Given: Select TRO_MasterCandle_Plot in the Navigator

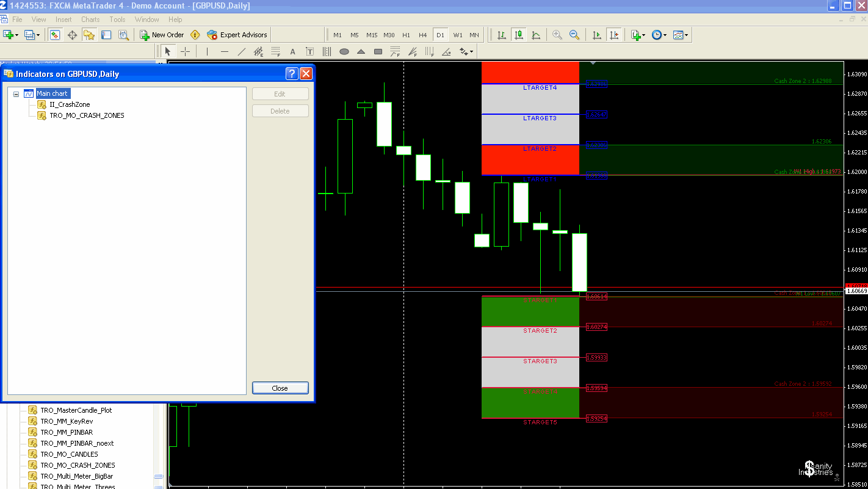Looking at the screenshot, I should point(76,410).
